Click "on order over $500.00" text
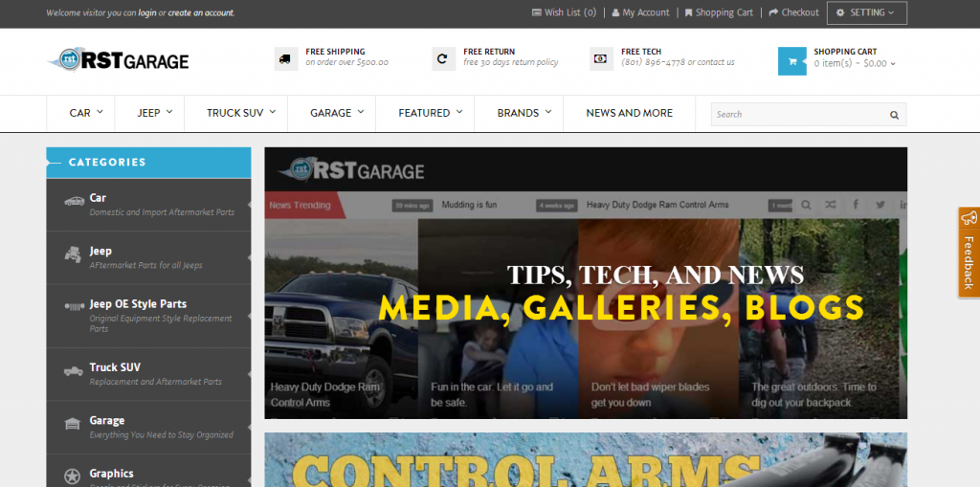The image size is (980, 487). [346, 62]
